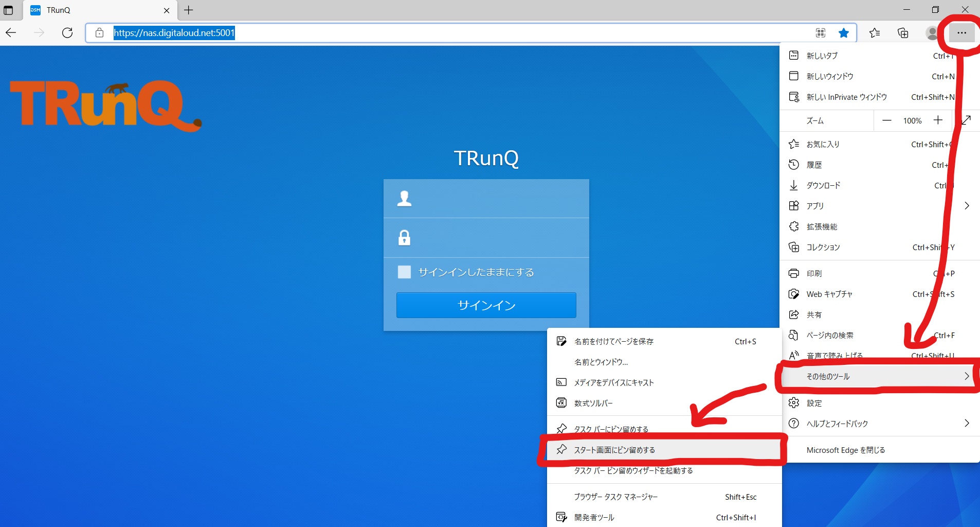
Task: Select 名前とウィンドウ... submenu item
Action: pyautogui.click(x=664, y=362)
